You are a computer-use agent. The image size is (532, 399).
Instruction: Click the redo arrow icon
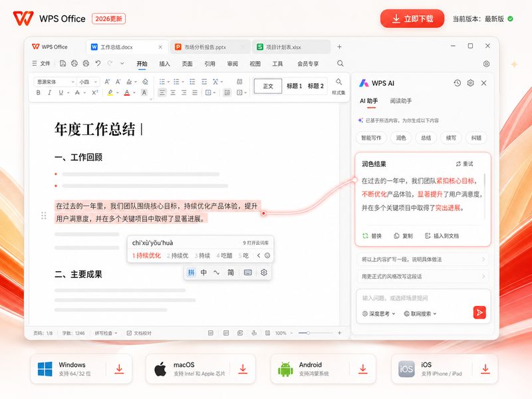point(110,63)
